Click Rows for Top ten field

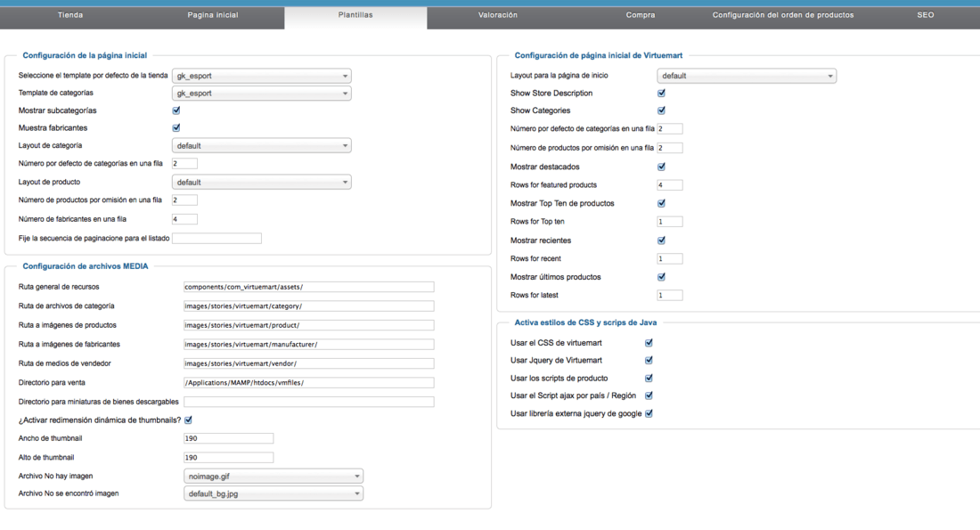(x=669, y=222)
